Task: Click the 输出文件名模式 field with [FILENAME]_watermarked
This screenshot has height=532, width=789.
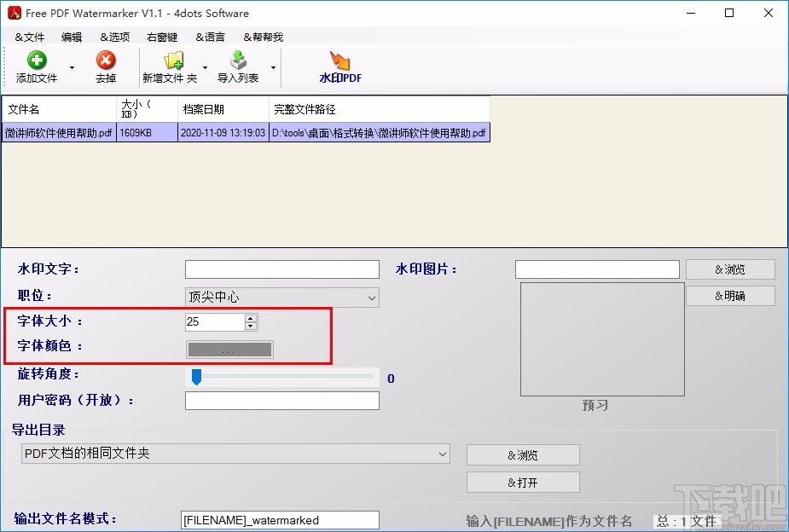Action: [x=280, y=520]
